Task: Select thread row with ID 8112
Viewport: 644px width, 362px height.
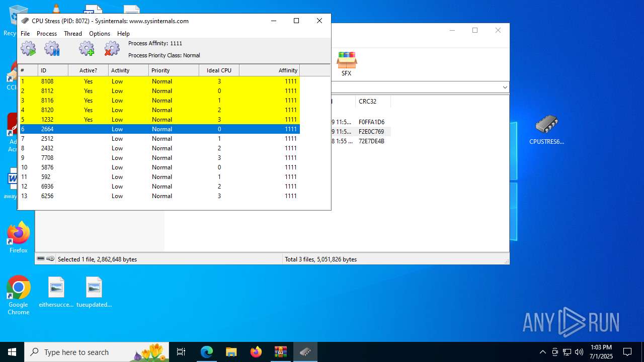Action: click(x=159, y=90)
